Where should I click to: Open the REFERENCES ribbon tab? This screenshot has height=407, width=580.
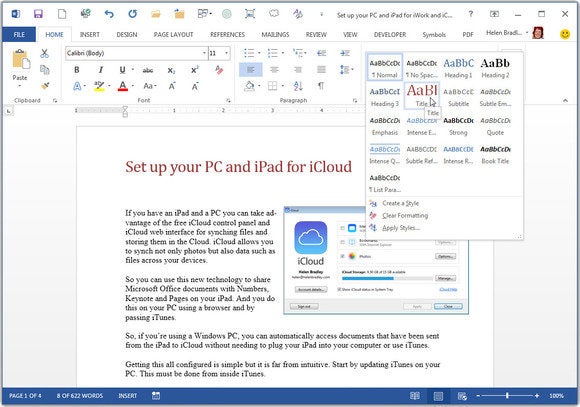tap(227, 35)
